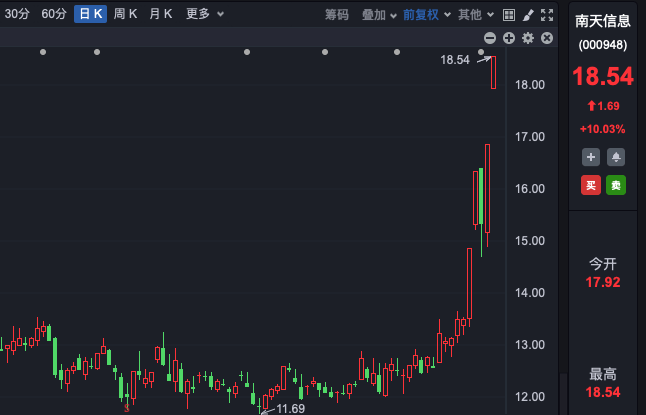Open the 前复权 adjustment dropdown
Image resolution: width=646 pixels, height=415 pixels.
tap(426, 15)
